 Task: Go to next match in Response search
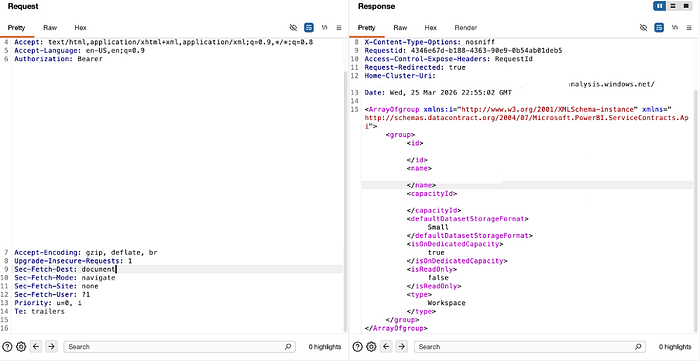coord(402,346)
